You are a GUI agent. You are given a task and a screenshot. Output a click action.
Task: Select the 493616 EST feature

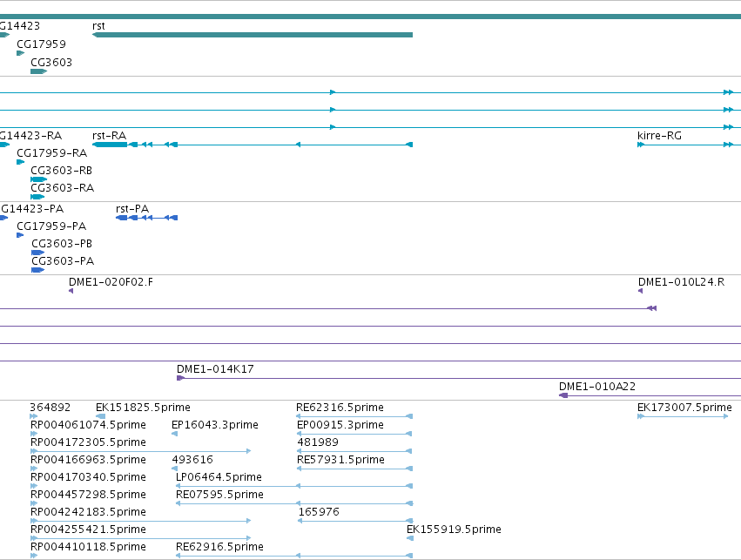click(x=174, y=469)
